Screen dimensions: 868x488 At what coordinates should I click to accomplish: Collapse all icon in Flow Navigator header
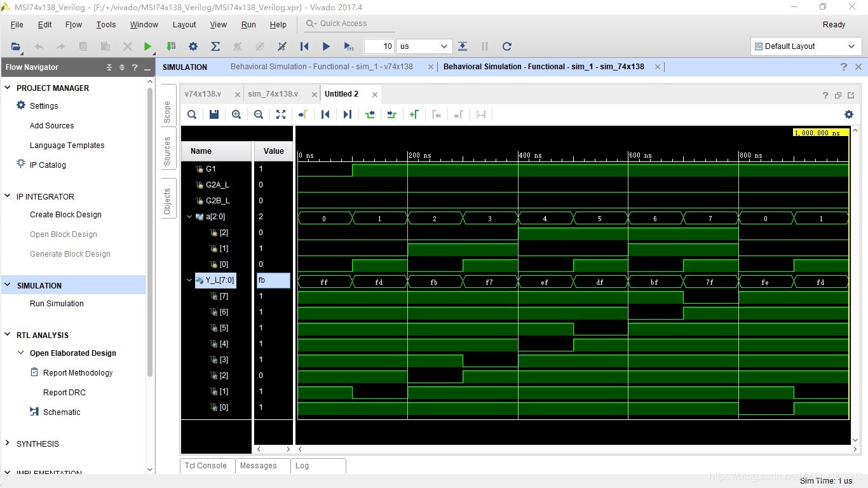[x=109, y=67]
